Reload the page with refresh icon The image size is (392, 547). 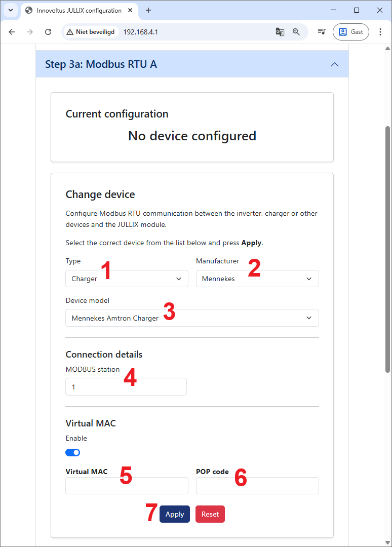tap(48, 32)
